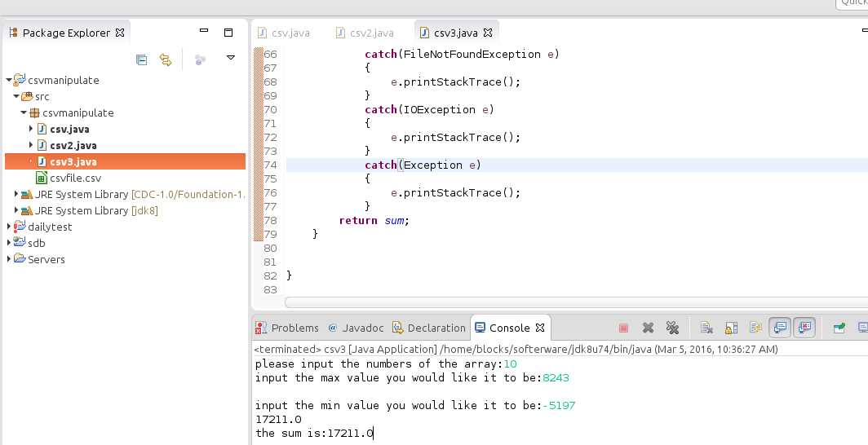Toggle Link with Editor in Package Explorer

(166, 59)
